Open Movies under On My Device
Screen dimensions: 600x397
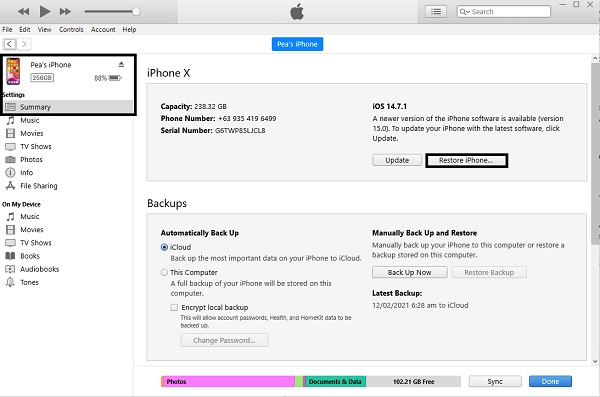pos(32,229)
